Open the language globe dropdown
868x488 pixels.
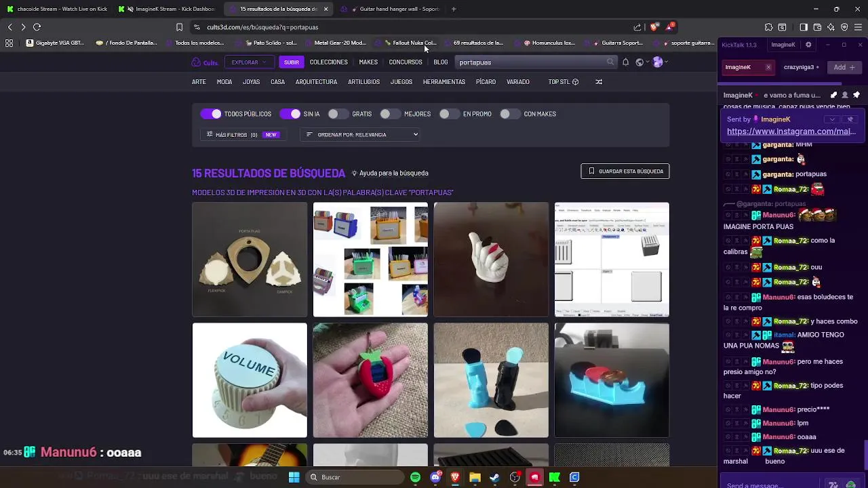click(642, 62)
